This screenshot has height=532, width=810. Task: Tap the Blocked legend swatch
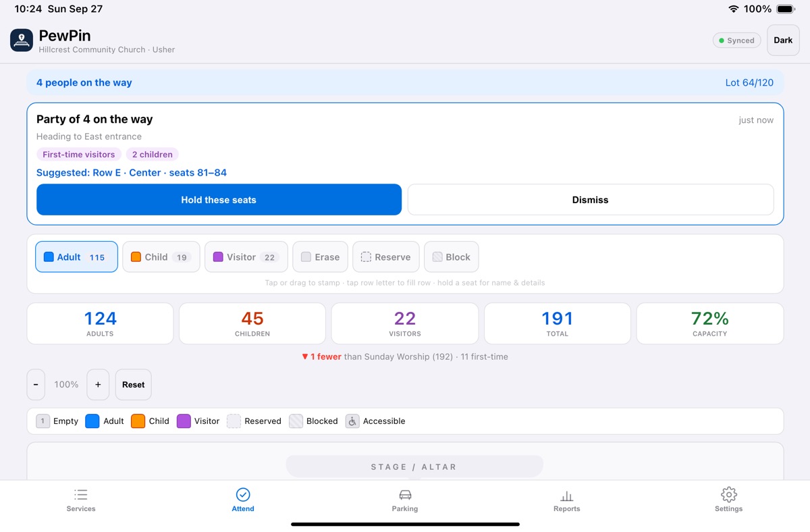click(x=296, y=421)
